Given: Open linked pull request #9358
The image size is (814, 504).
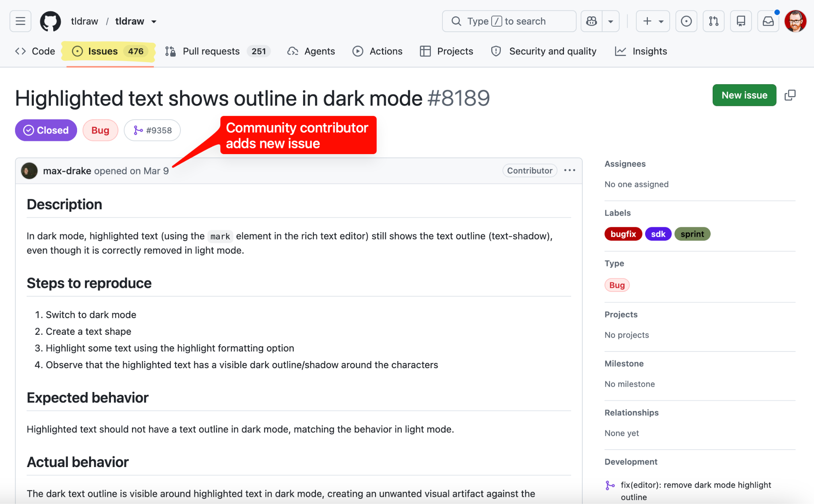Looking at the screenshot, I should 152,130.
